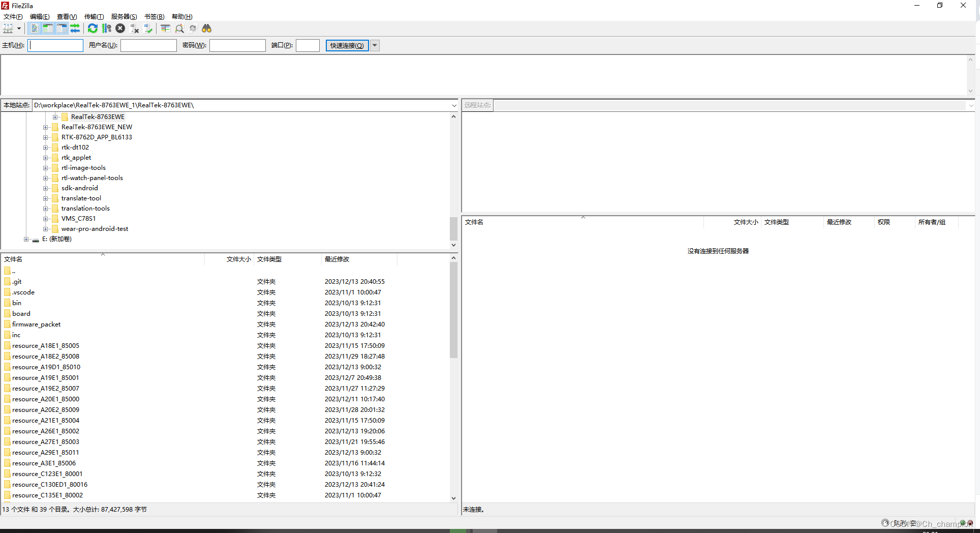
Task: Toggle synchronized browsing icon
Action: (x=193, y=28)
